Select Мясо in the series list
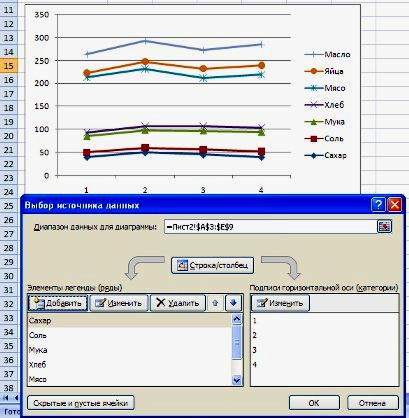 [129, 379]
